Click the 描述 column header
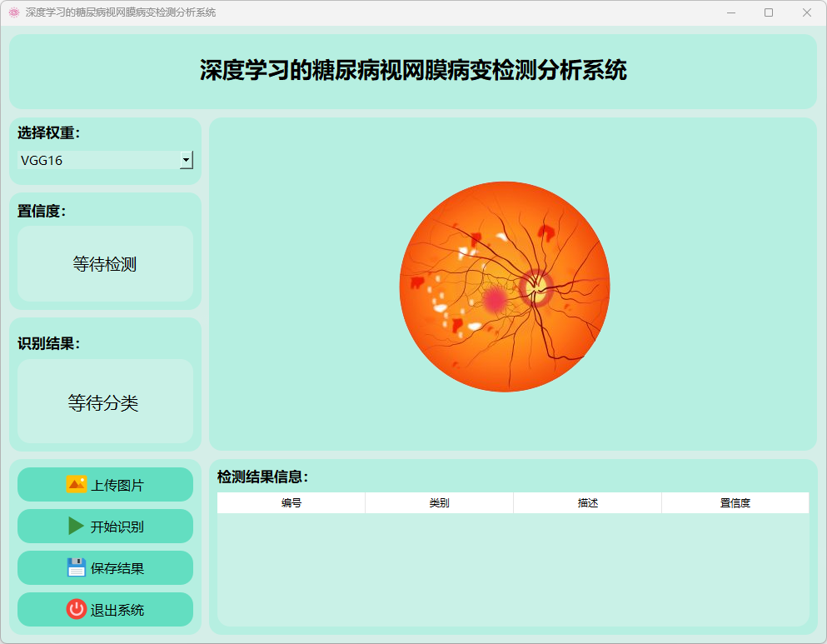827x644 pixels. coord(587,503)
